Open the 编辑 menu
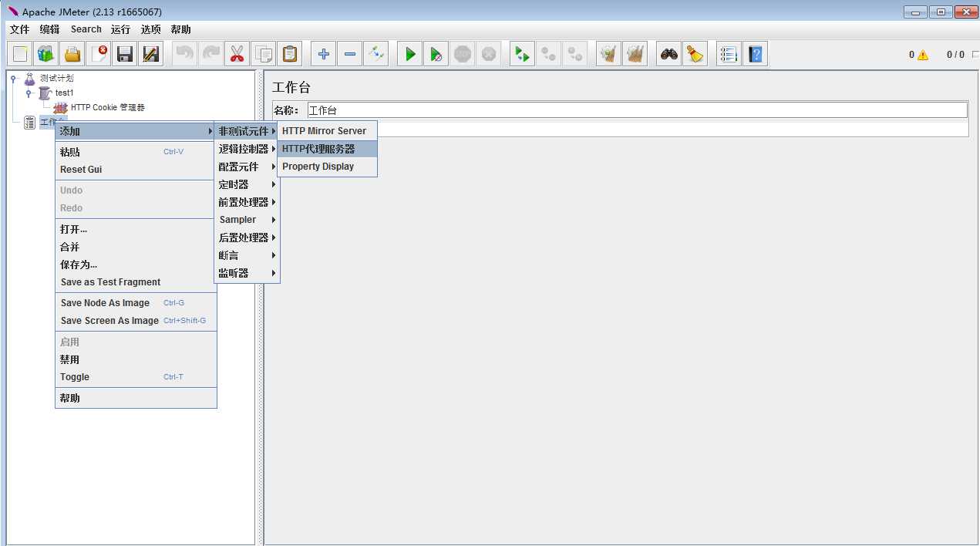980x546 pixels. coord(49,29)
